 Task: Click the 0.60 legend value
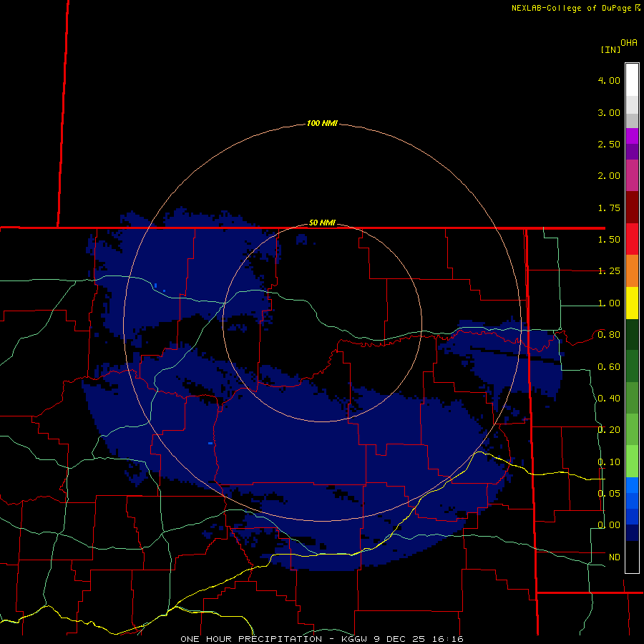click(x=609, y=367)
